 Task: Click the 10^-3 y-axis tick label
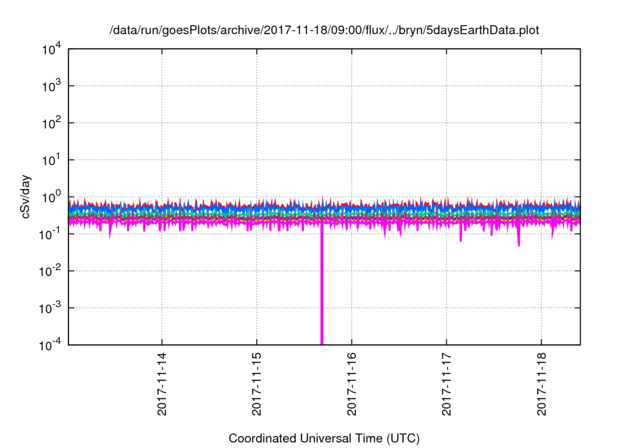point(50,308)
